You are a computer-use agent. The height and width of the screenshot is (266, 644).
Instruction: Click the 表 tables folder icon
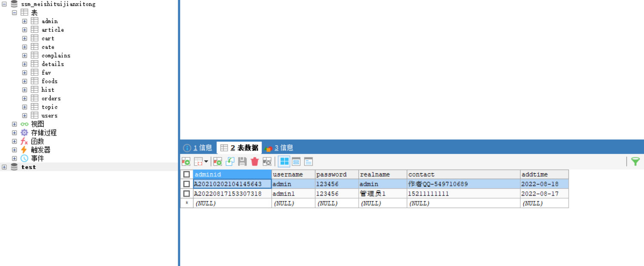pos(24,12)
